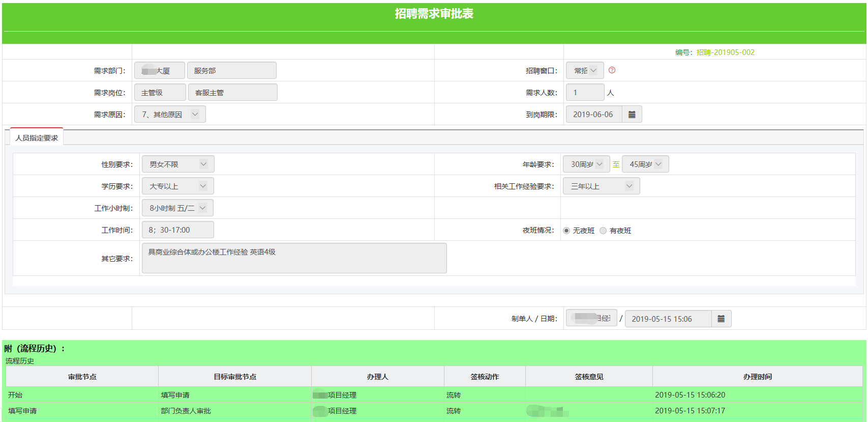The image size is (868, 422).
Task: Expand the 招聘窗口 dropdown
Action: click(x=585, y=71)
